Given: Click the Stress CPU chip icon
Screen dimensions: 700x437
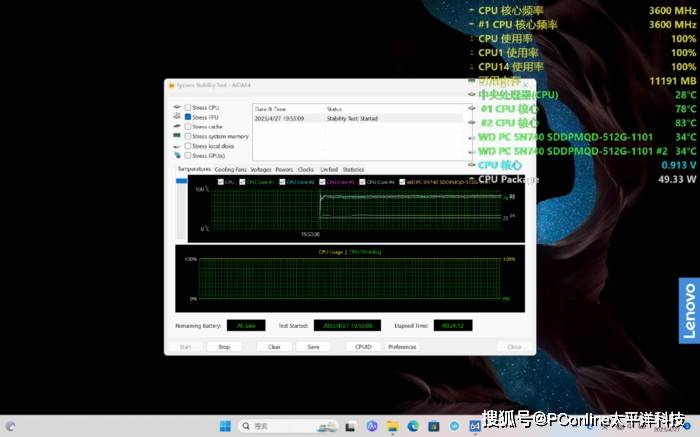Looking at the screenshot, I should point(176,107).
